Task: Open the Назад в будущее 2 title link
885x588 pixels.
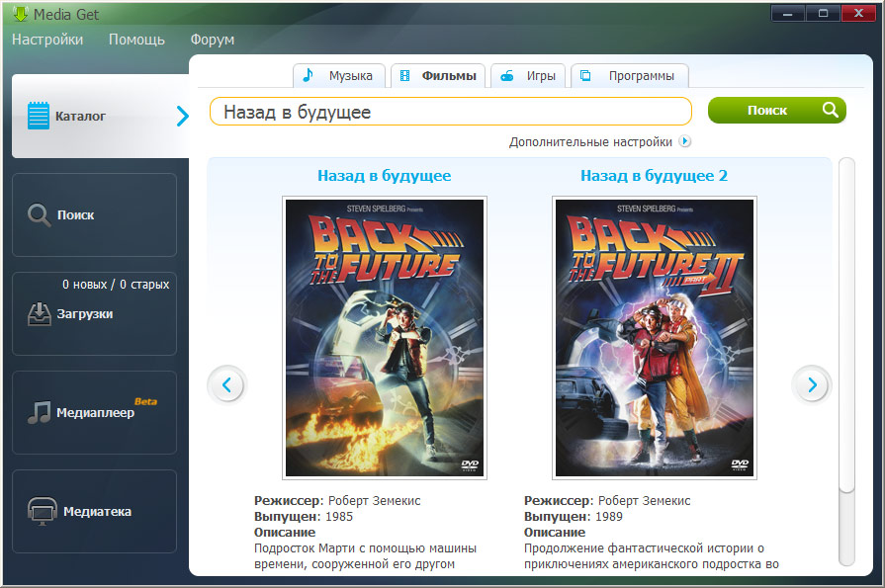Action: (x=654, y=176)
